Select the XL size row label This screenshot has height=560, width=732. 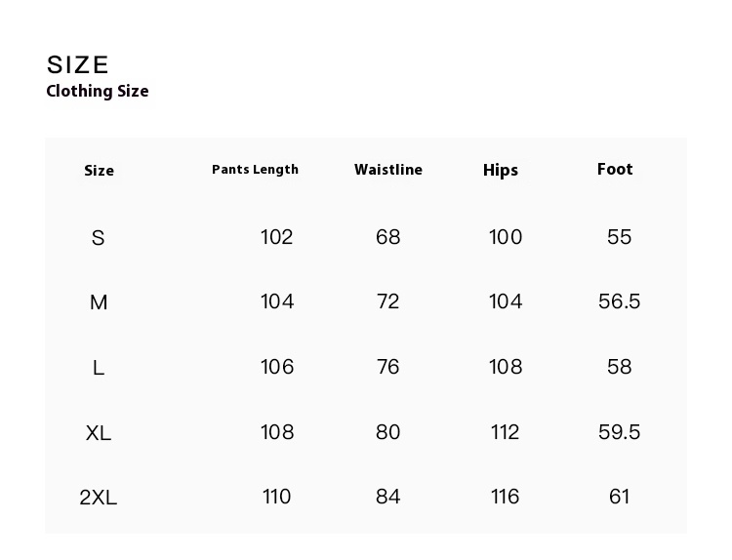(99, 433)
